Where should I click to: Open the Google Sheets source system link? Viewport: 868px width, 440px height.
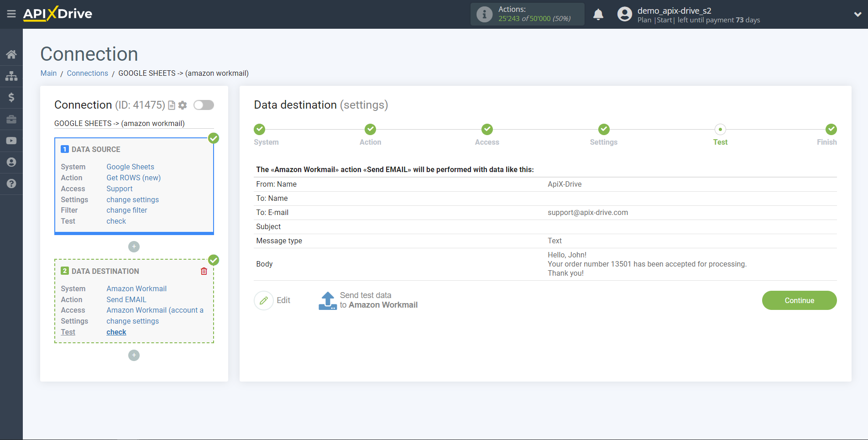pyautogui.click(x=131, y=167)
